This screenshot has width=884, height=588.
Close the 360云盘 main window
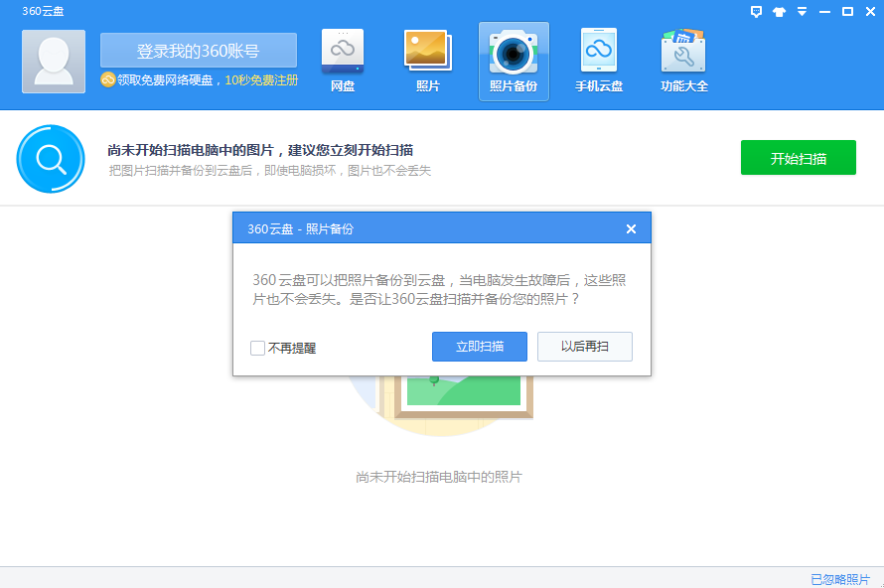(x=870, y=11)
